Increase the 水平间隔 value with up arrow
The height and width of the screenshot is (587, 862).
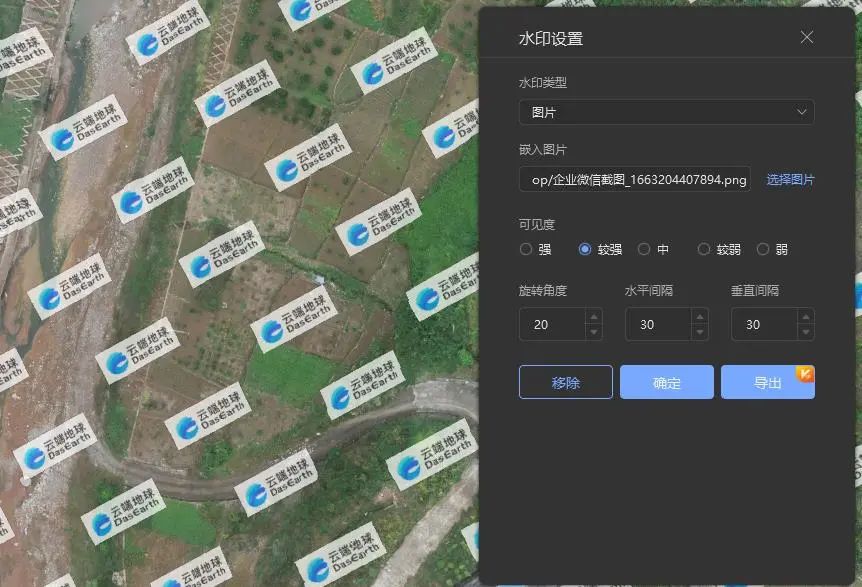(x=700, y=317)
